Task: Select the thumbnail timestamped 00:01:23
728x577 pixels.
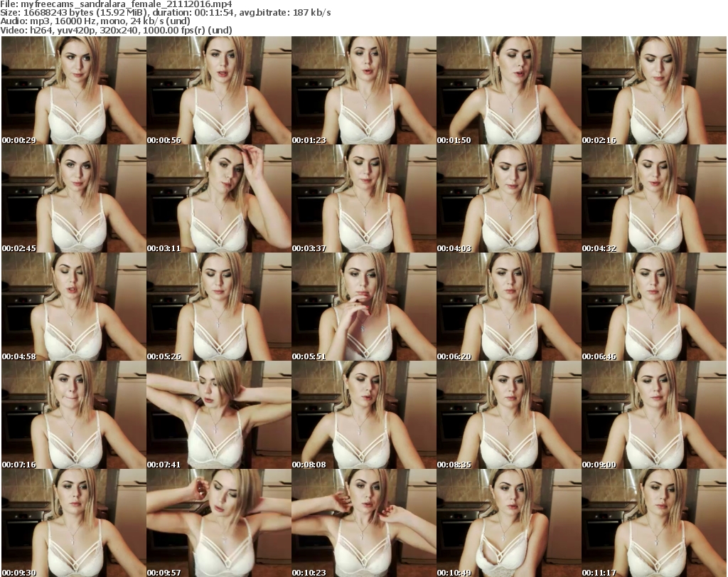Action: coord(363,90)
